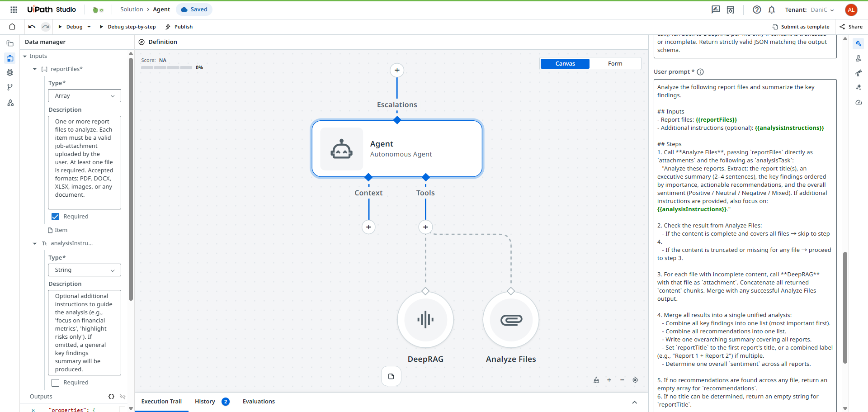The height and width of the screenshot is (412, 868).
Task: Select the DeepRAG tool node
Action: [x=425, y=320]
